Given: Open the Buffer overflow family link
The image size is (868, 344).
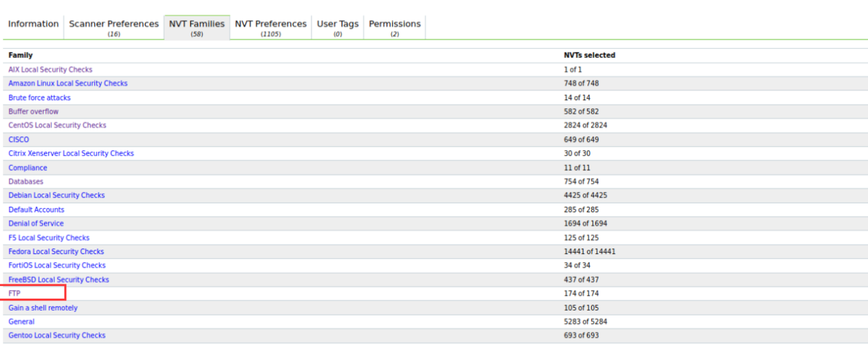Looking at the screenshot, I should click(33, 111).
